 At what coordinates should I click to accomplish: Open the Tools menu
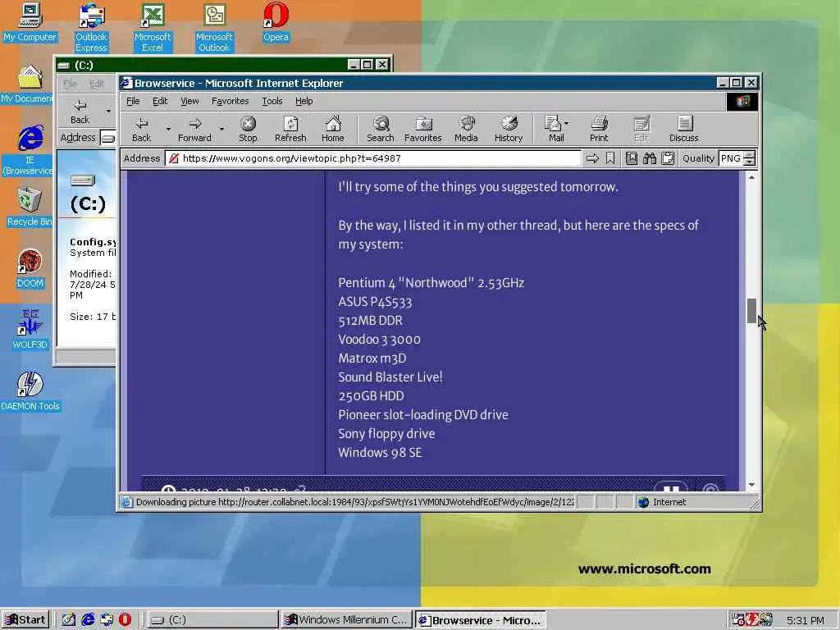(272, 101)
